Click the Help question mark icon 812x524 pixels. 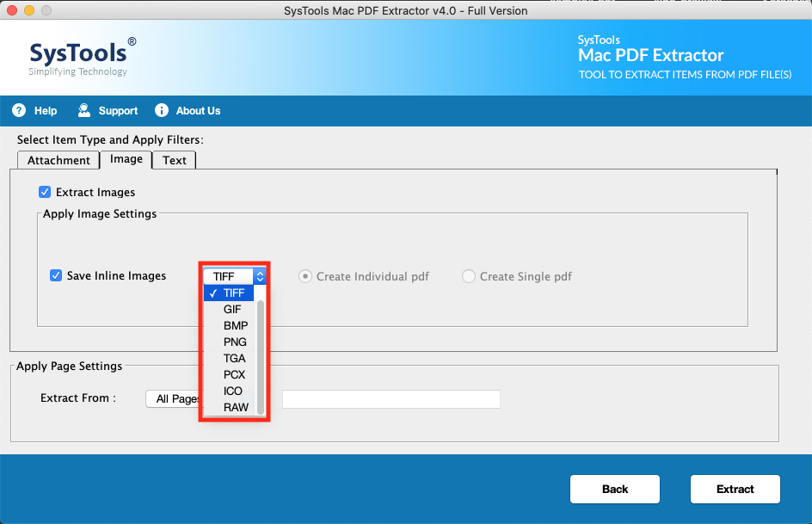(x=19, y=110)
